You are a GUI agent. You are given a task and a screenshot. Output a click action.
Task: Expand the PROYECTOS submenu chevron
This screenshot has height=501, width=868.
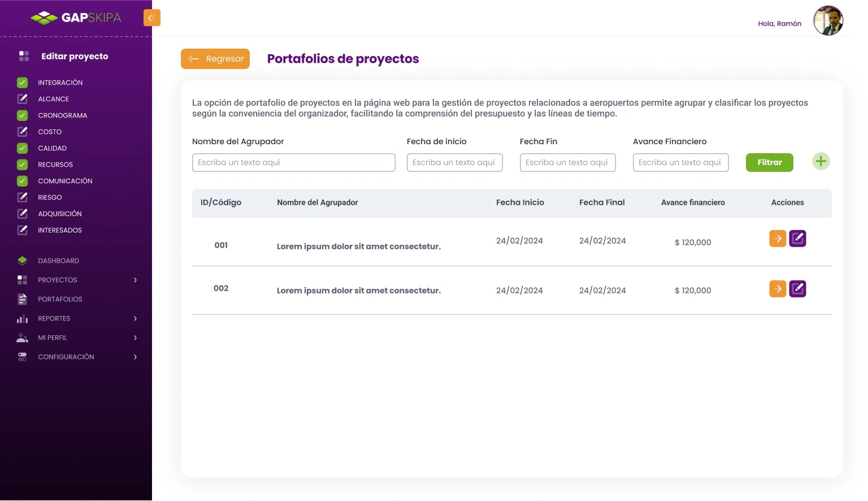[x=135, y=280]
